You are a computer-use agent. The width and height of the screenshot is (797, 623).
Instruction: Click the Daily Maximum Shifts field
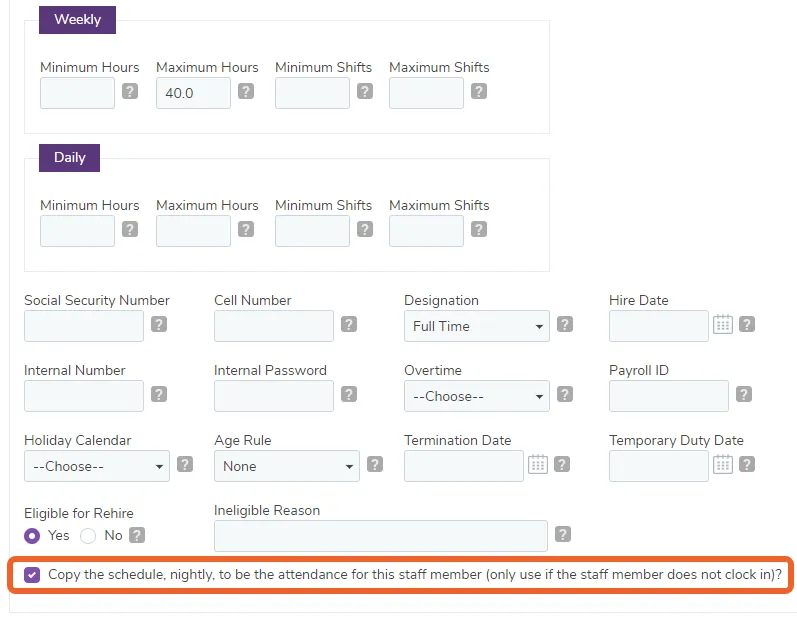(x=426, y=231)
